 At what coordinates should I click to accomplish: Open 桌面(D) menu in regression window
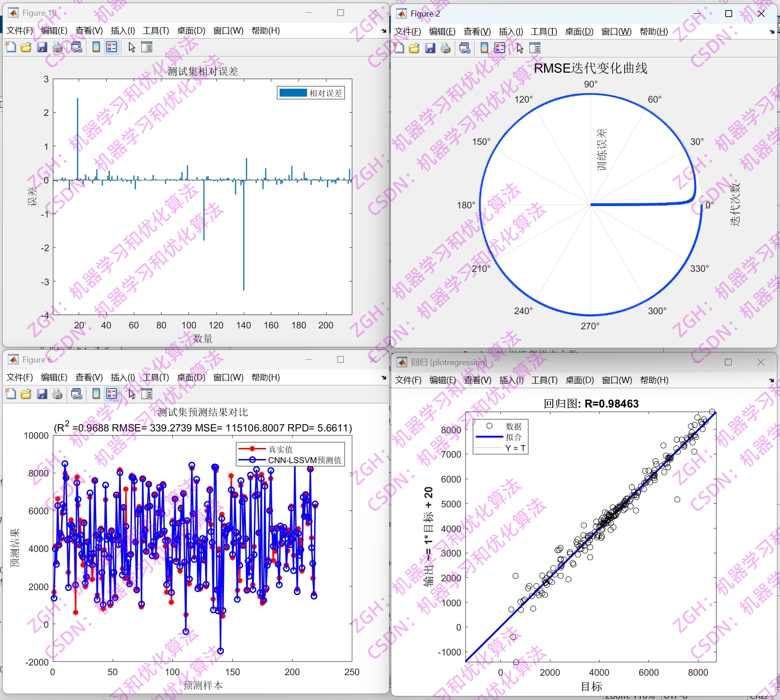point(580,380)
